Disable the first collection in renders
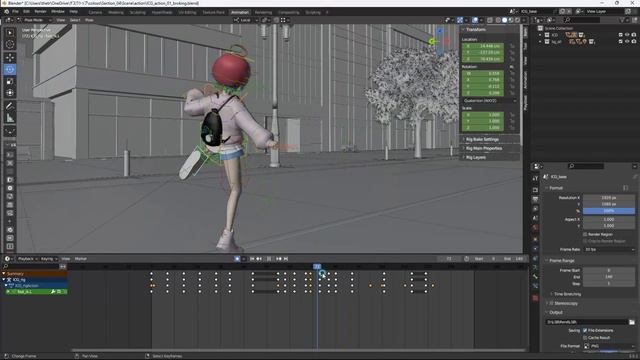 pyautogui.click(x=633, y=35)
